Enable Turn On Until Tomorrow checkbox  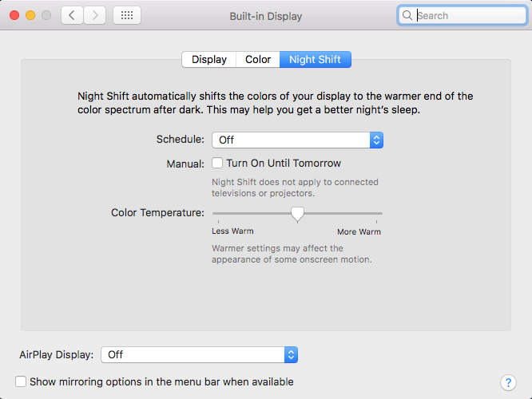217,163
